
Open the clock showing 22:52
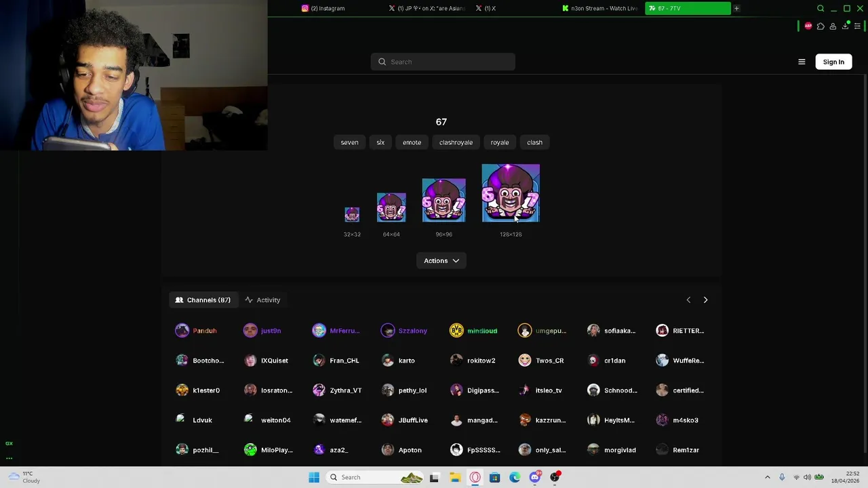(846, 477)
